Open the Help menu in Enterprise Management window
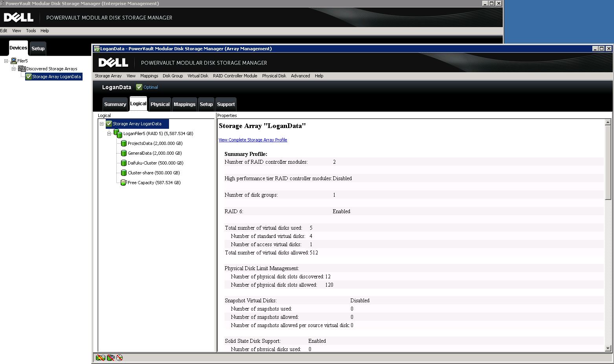The width and height of the screenshot is (614, 364). pos(45,31)
